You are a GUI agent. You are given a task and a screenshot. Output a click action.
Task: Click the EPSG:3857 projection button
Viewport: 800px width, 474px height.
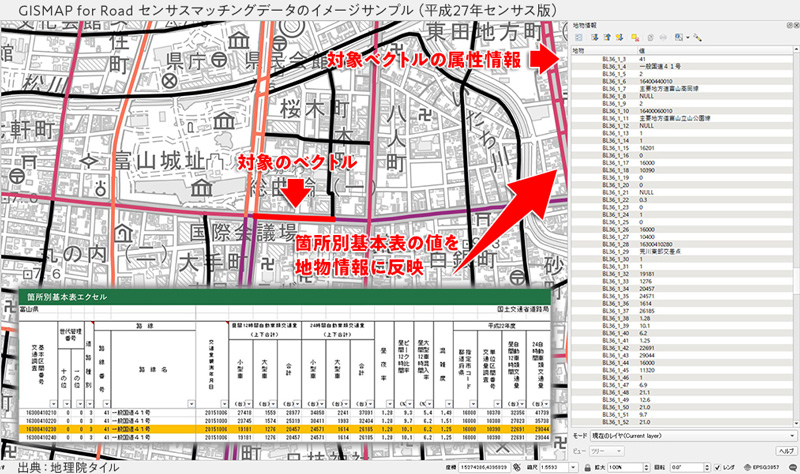click(x=766, y=467)
